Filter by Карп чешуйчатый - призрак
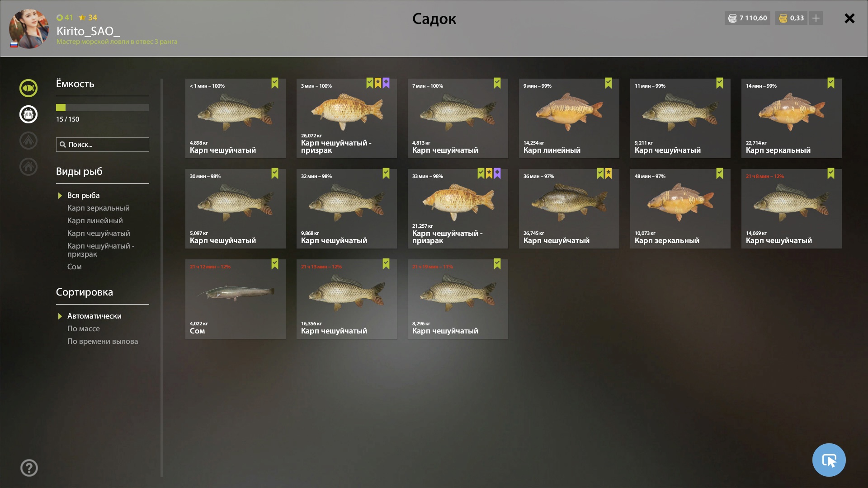 pyautogui.click(x=101, y=250)
